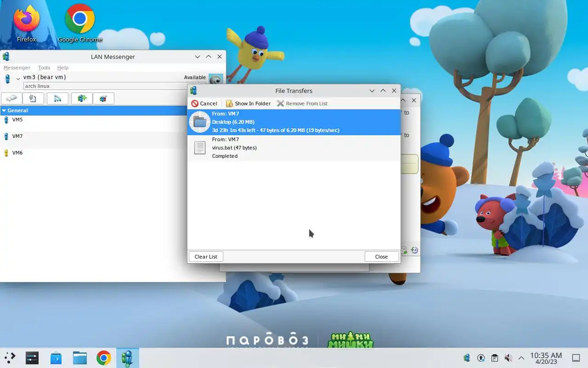Image resolution: width=588 pixels, height=368 pixels.
Task: Open Chrome from the taskbar
Action: click(104, 358)
